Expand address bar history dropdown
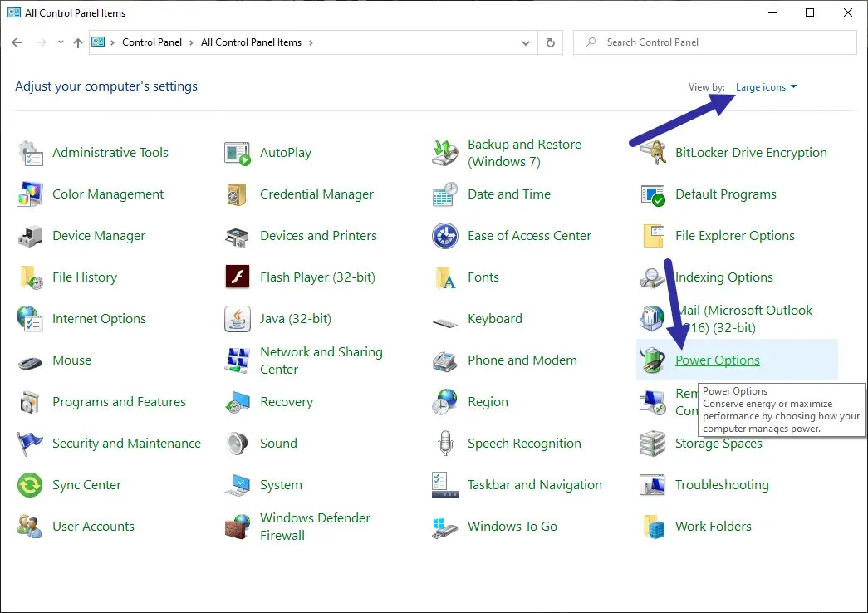Image resolution: width=868 pixels, height=613 pixels. [x=526, y=42]
